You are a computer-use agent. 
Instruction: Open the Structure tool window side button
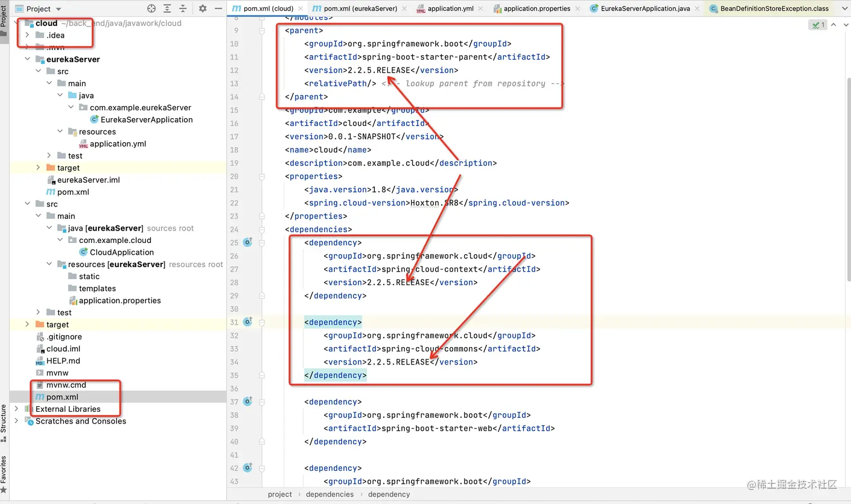[4, 423]
